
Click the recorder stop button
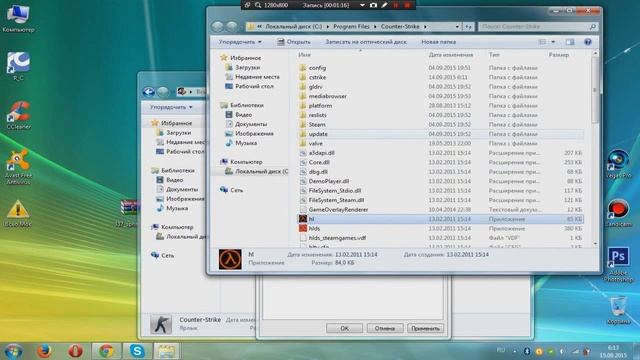(407, 5)
